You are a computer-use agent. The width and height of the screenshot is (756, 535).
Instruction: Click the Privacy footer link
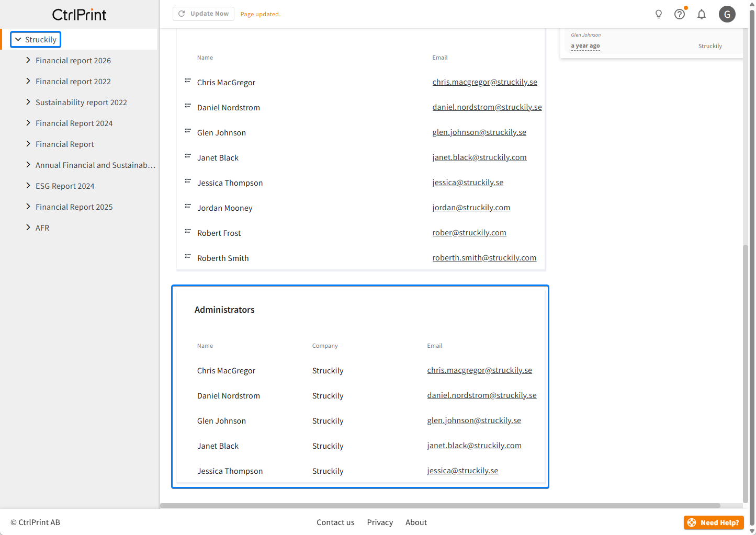click(x=380, y=522)
